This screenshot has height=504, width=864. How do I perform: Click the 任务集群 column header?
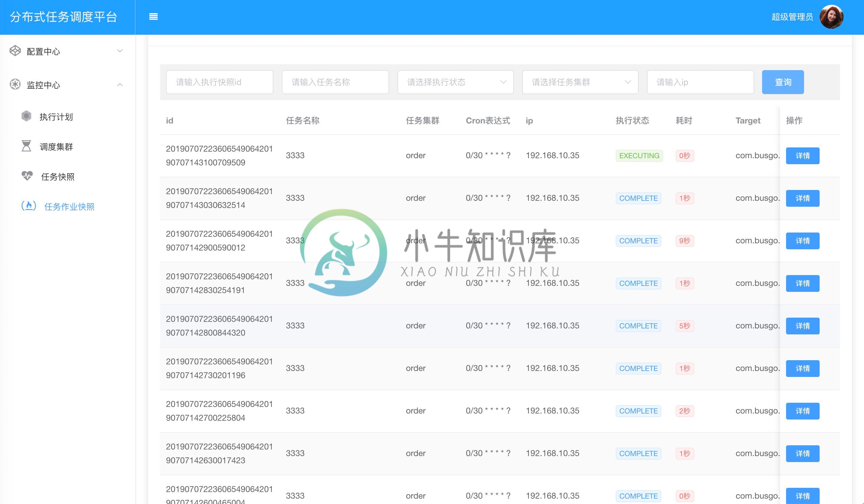(422, 120)
